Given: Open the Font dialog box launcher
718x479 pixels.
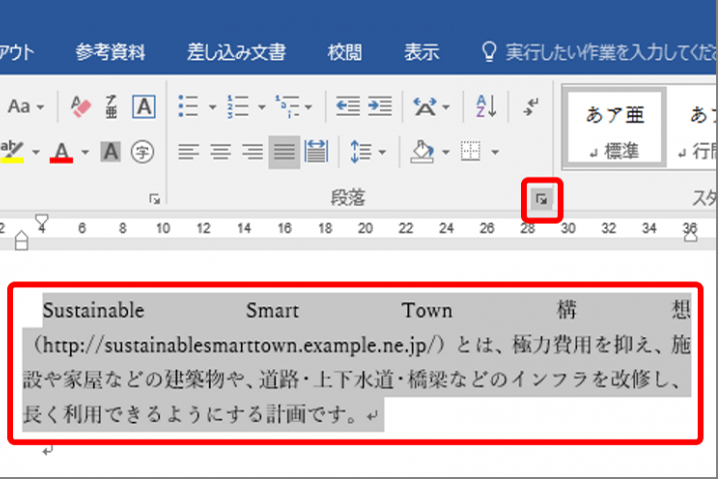Looking at the screenshot, I should click(154, 199).
